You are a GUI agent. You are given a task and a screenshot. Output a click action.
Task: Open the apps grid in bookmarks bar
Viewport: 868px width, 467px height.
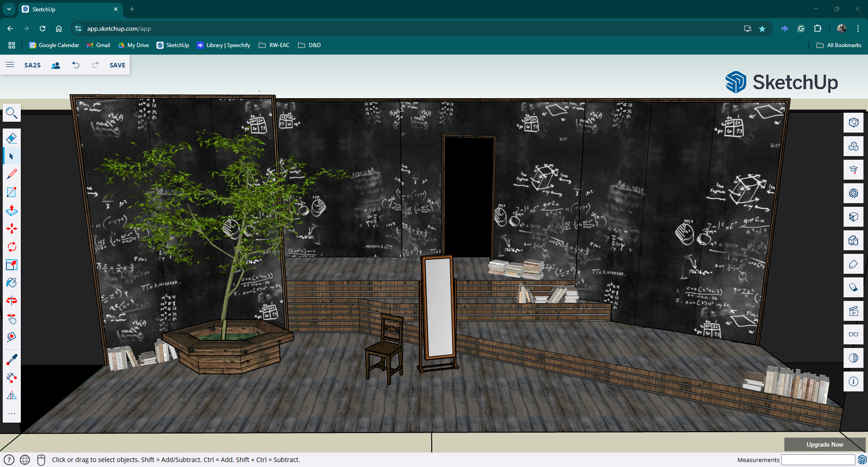pyautogui.click(x=12, y=45)
